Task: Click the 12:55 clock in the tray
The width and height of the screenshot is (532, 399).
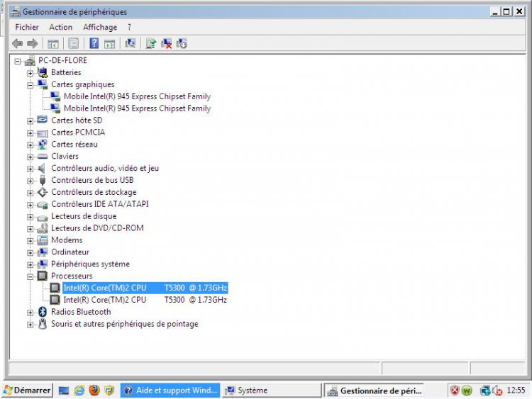Action: 516,390
